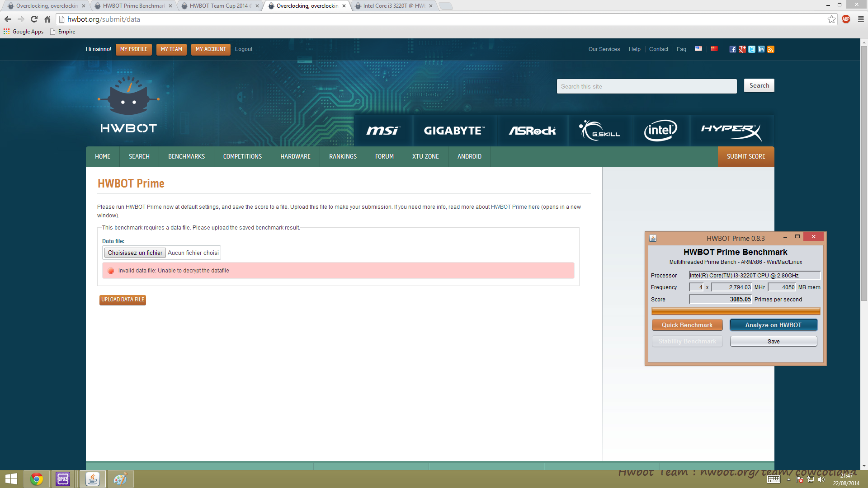Image resolution: width=868 pixels, height=488 pixels.
Task: Open the Intel sponsor logo
Action: tap(660, 131)
